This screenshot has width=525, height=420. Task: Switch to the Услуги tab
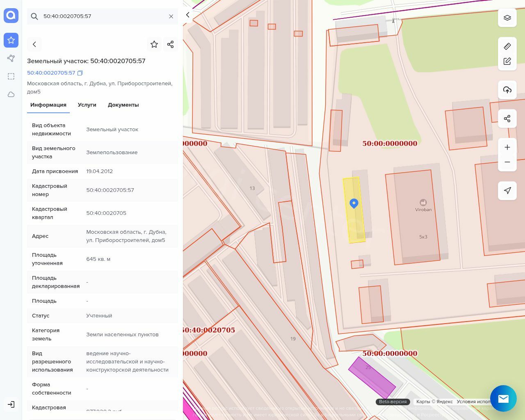87,105
